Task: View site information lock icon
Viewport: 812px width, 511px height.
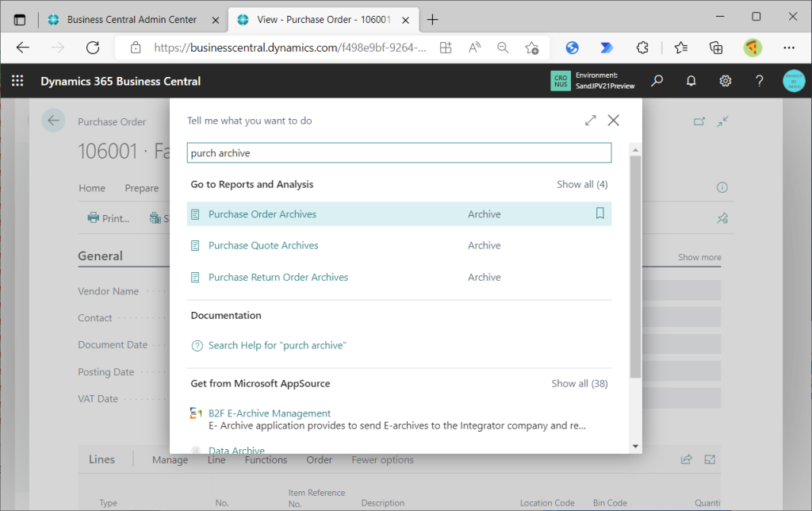Action: click(x=136, y=48)
